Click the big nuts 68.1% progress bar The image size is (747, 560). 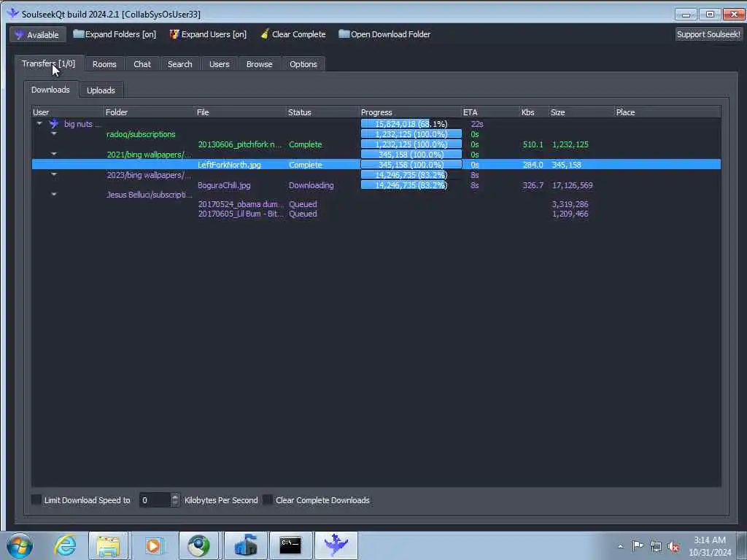[411, 124]
